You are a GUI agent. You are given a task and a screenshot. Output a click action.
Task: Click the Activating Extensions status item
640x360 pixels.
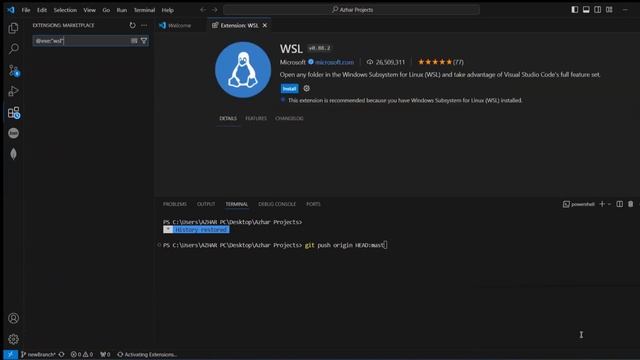147,354
